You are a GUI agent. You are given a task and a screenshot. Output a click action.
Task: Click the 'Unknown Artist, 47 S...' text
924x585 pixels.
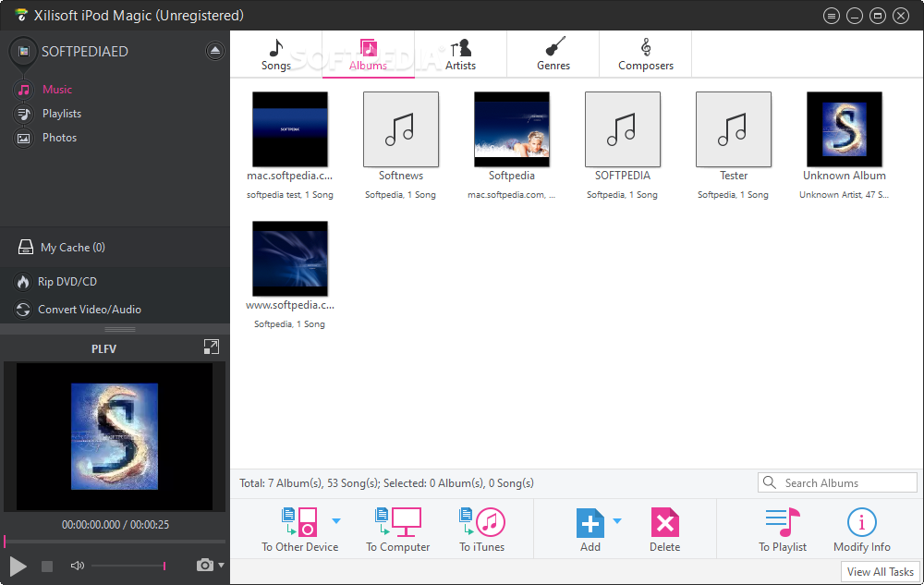[844, 194]
